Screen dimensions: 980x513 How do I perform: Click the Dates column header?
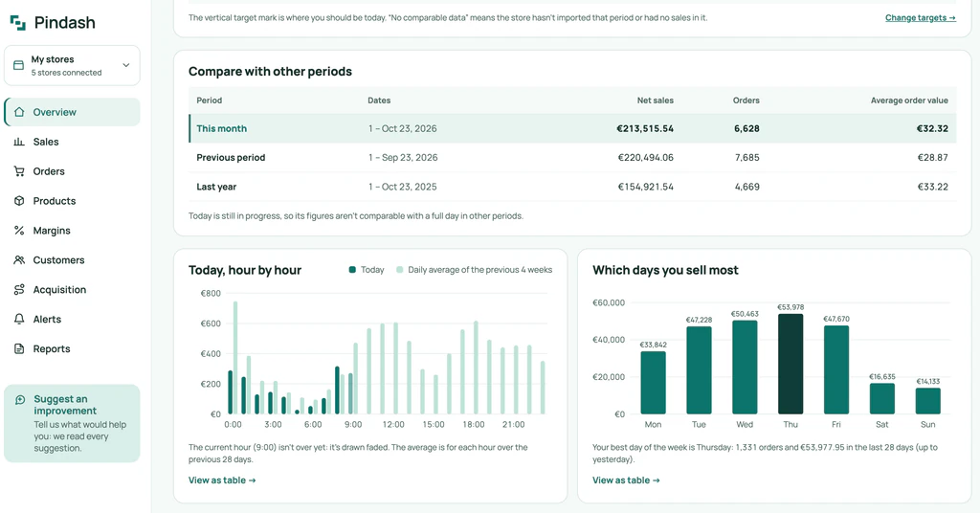[x=379, y=100]
